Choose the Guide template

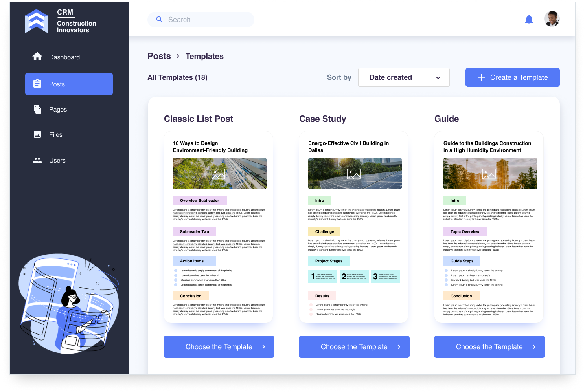point(489,347)
